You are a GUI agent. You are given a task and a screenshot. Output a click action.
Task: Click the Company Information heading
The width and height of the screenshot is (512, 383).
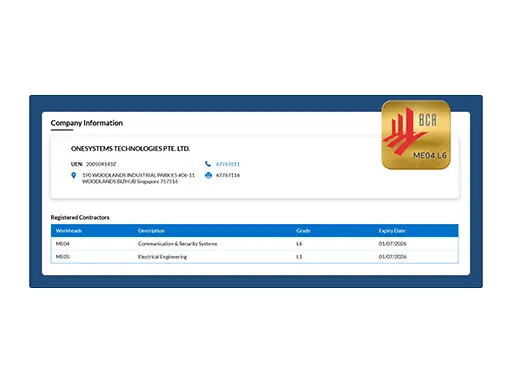(87, 123)
